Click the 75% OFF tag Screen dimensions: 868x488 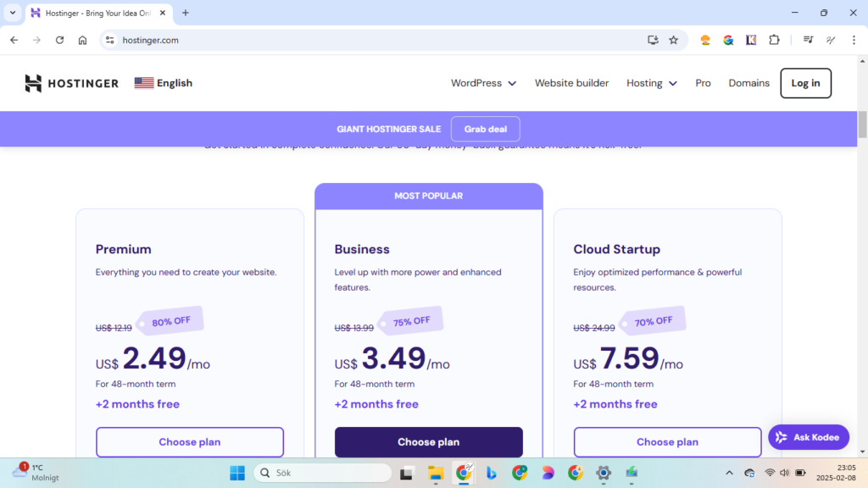[x=410, y=321]
